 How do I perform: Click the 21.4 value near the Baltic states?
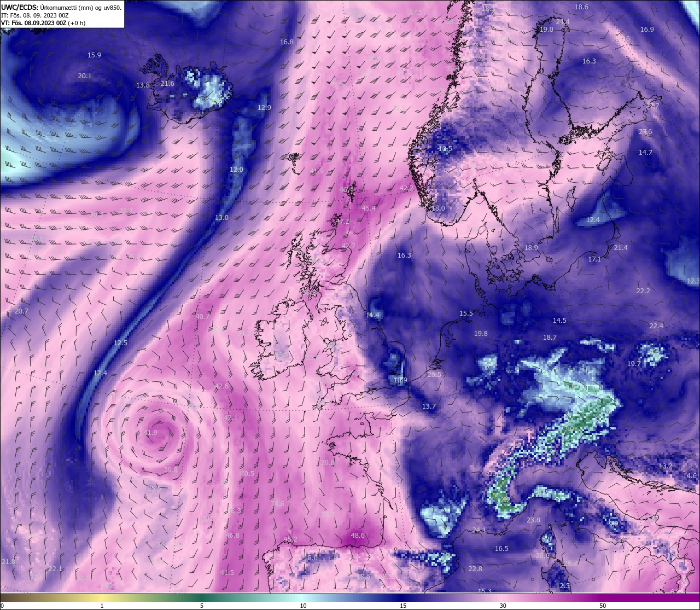click(621, 248)
